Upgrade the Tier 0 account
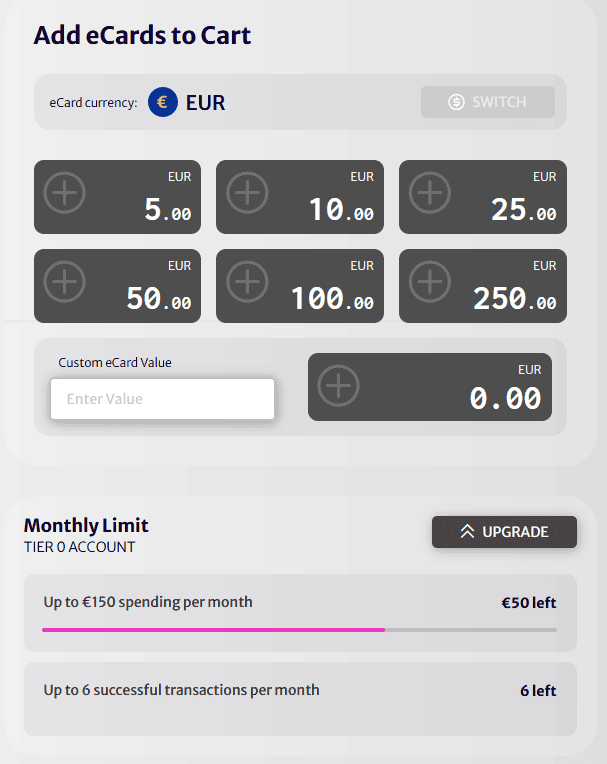607x764 pixels. pyautogui.click(x=504, y=532)
